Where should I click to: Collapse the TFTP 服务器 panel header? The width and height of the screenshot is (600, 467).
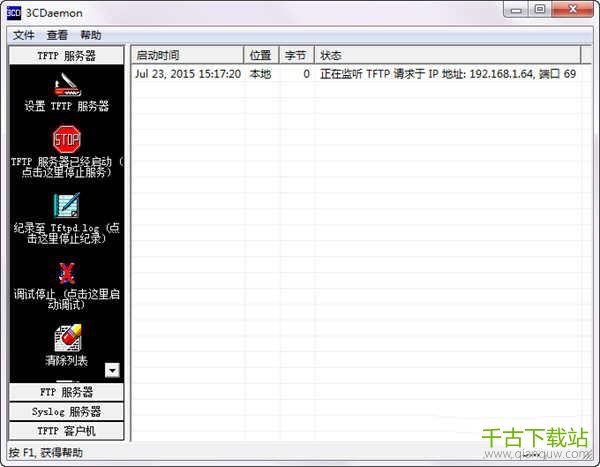click(67, 56)
